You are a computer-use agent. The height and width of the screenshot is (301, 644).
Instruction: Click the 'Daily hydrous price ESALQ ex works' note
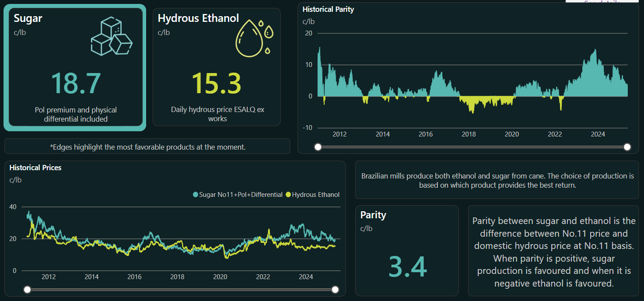tap(217, 114)
